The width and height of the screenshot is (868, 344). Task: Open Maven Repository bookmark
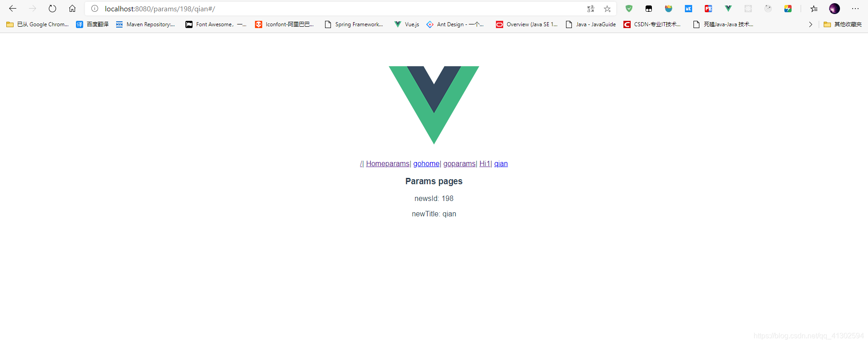[146, 24]
